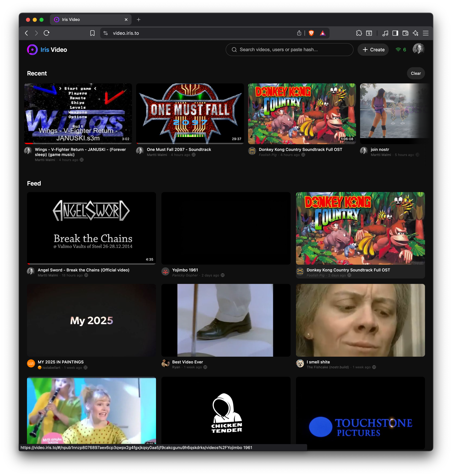The width and height of the screenshot is (452, 476).
Task: Click the connected peers indicator showing 6
Action: 401,50
